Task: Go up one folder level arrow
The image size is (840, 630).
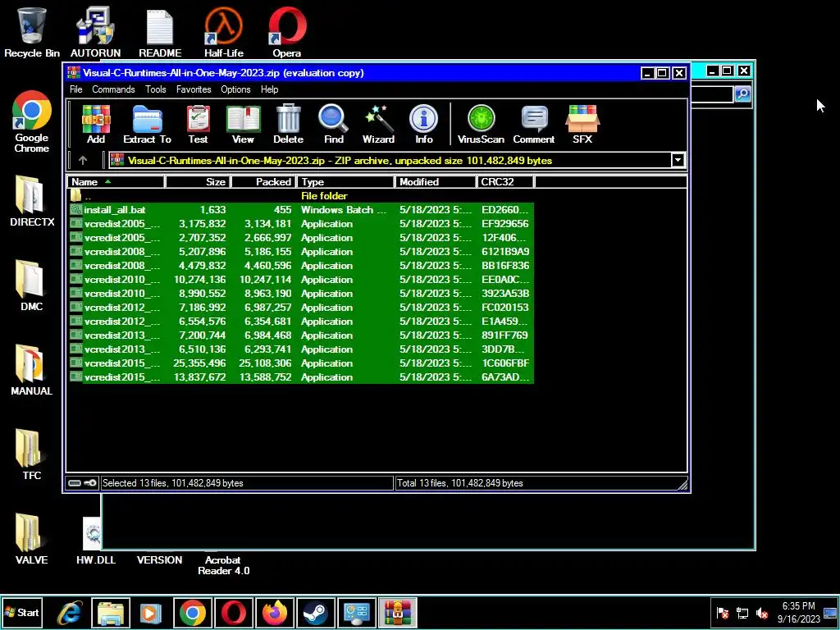Action: 83,160
